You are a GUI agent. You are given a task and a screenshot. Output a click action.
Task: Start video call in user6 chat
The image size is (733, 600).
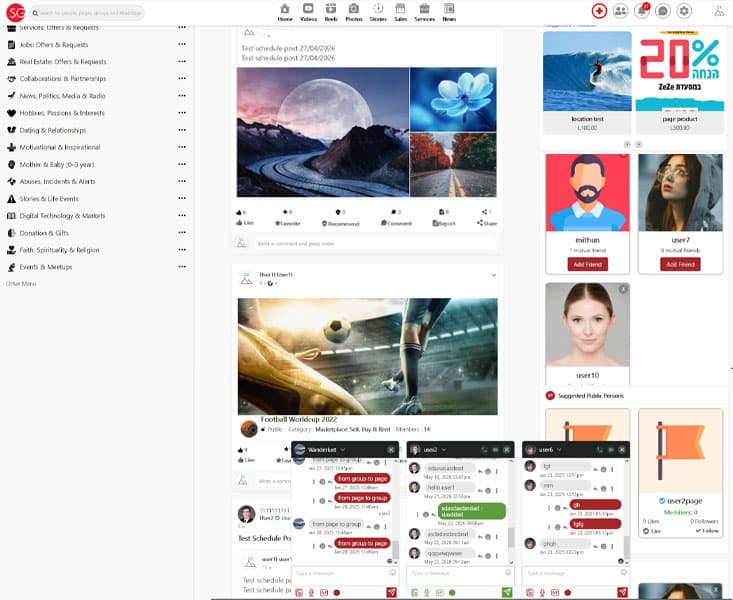pyautogui.click(x=611, y=450)
